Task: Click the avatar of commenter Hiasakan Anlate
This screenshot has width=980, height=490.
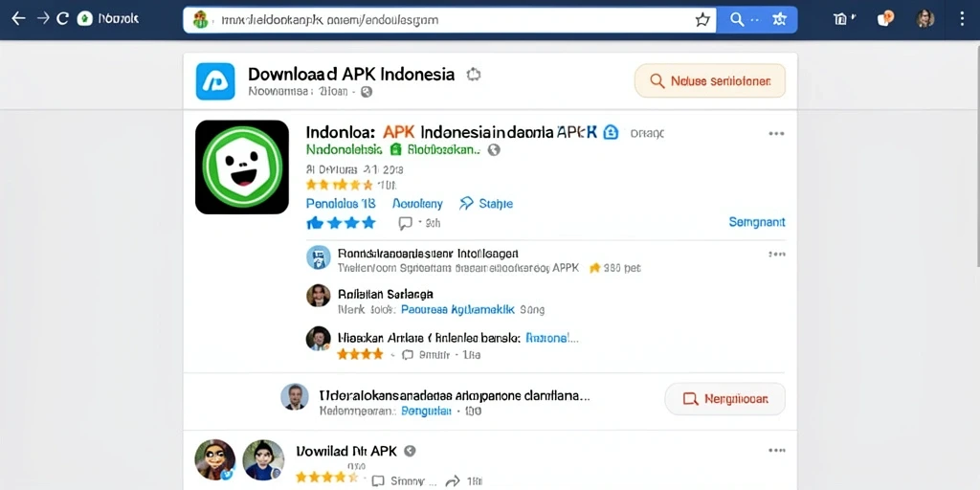Action: click(x=318, y=338)
